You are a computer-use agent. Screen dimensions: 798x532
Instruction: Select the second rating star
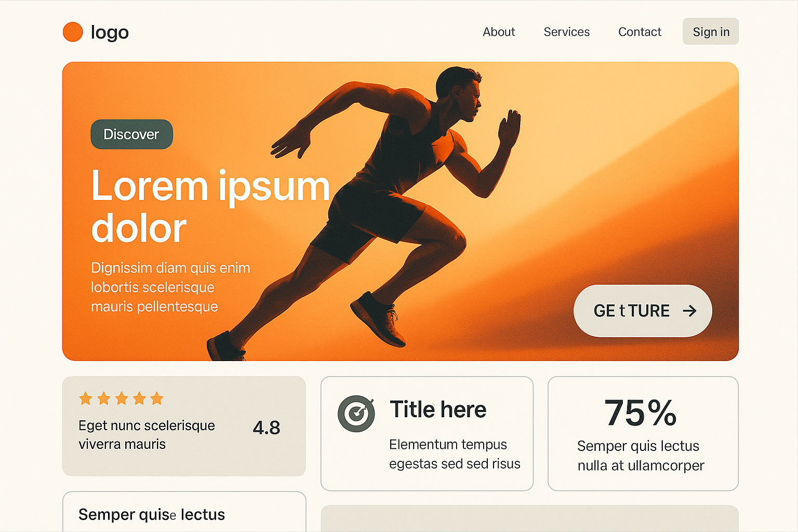pos(103,398)
